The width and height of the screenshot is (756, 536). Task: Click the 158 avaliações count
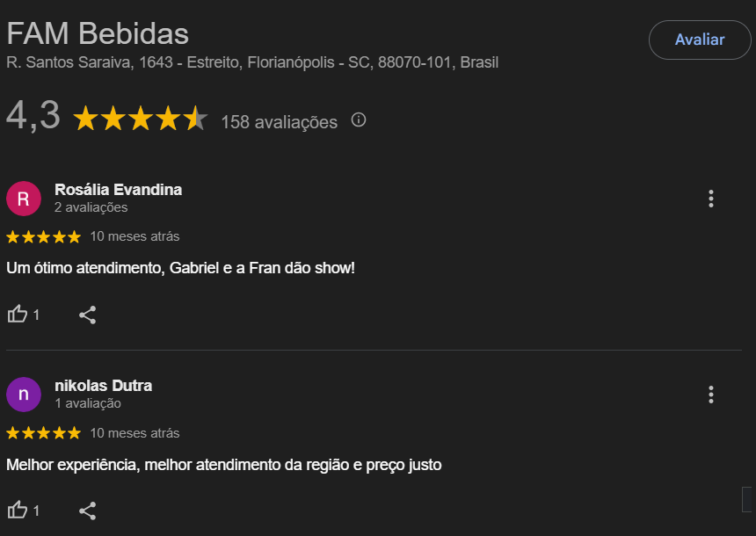[280, 122]
